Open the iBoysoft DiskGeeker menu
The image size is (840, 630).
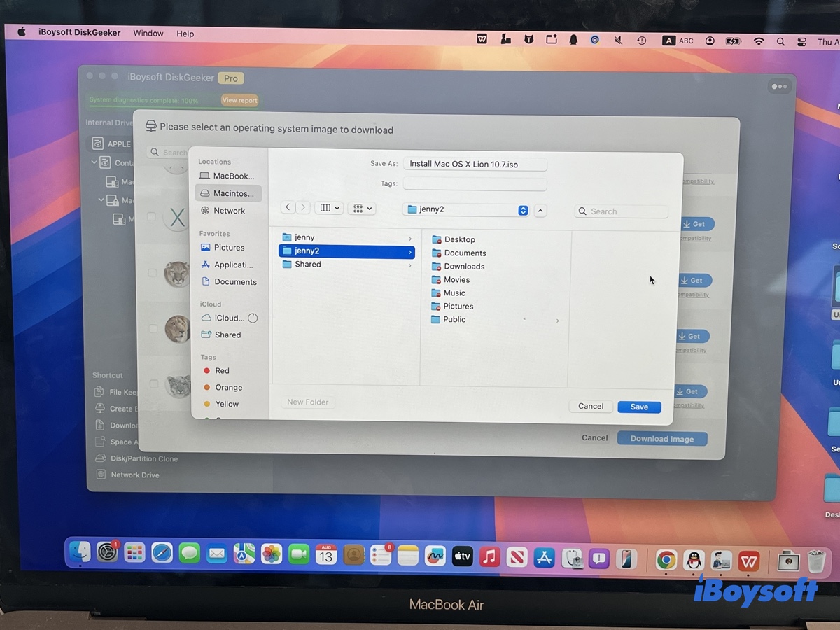pyautogui.click(x=80, y=32)
